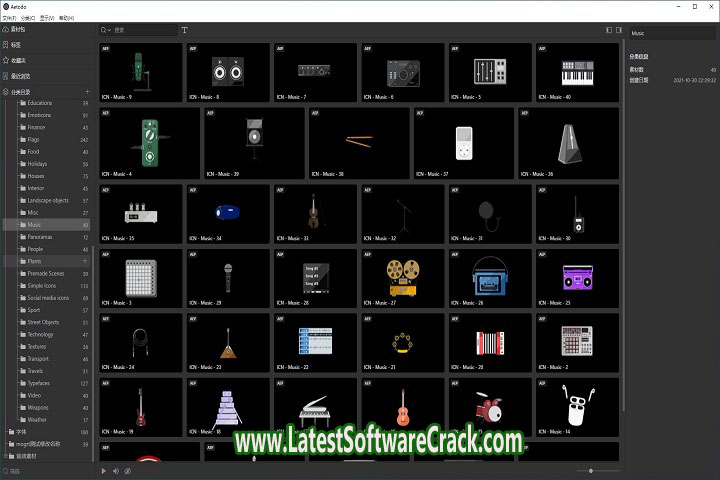Click the star favorites icon in sidebar
The image size is (720, 480).
click(6, 60)
